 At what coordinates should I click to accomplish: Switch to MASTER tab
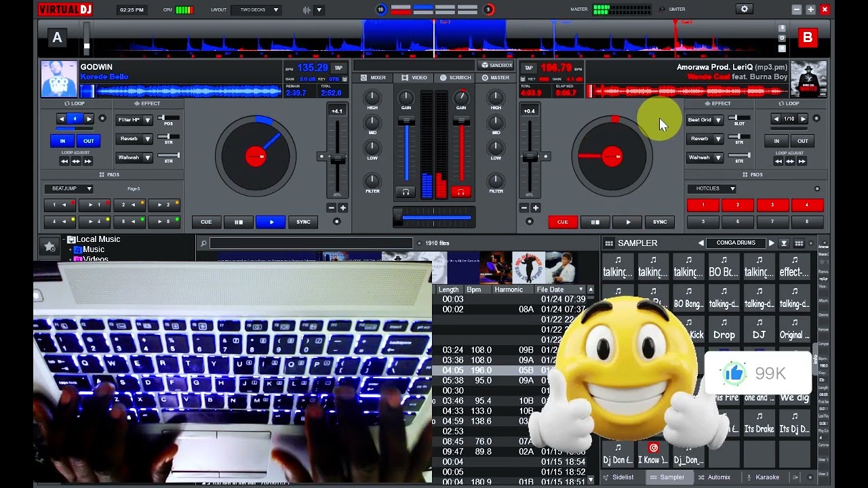point(496,77)
